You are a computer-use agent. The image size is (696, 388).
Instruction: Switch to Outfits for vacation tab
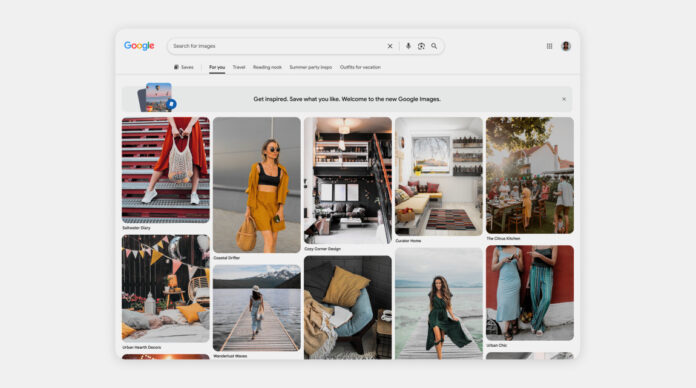click(360, 67)
